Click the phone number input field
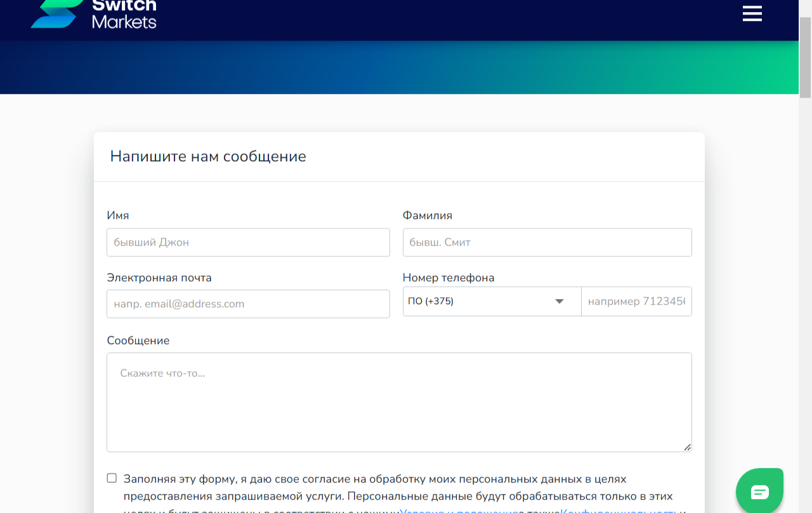812x513 pixels. (x=636, y=302)
